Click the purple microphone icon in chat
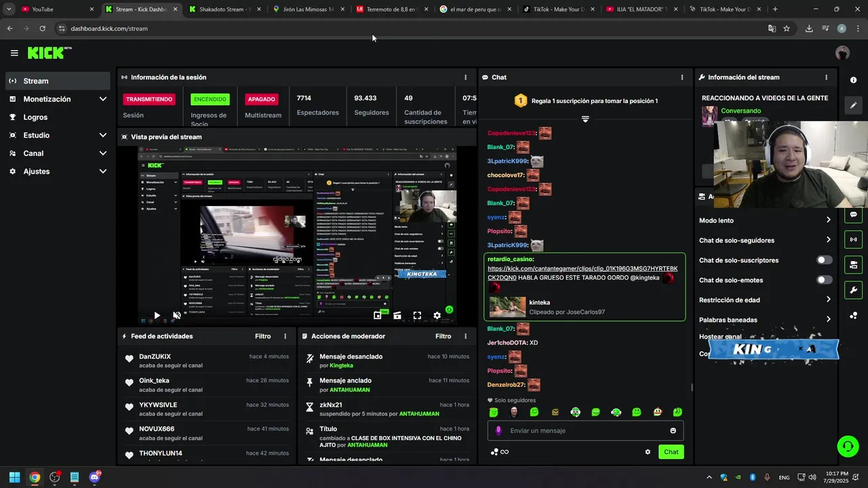 pos(498,430)
